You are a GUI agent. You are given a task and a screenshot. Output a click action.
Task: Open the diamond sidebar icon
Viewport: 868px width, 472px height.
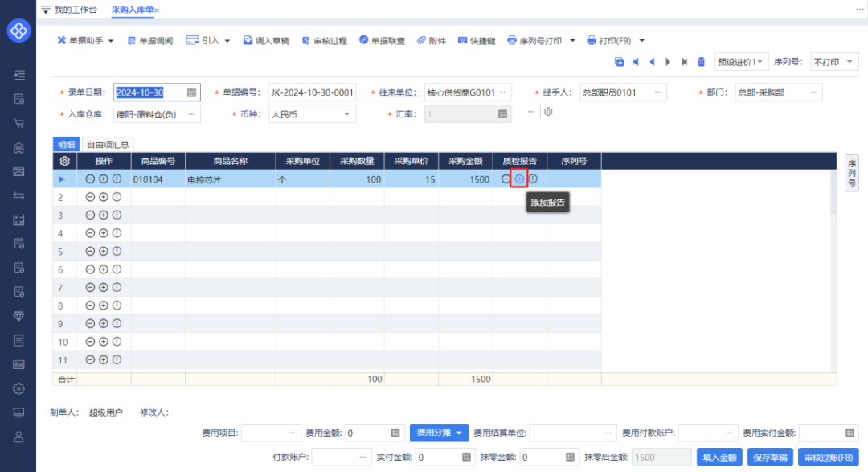pyautogui.click(x=18, y=316)
